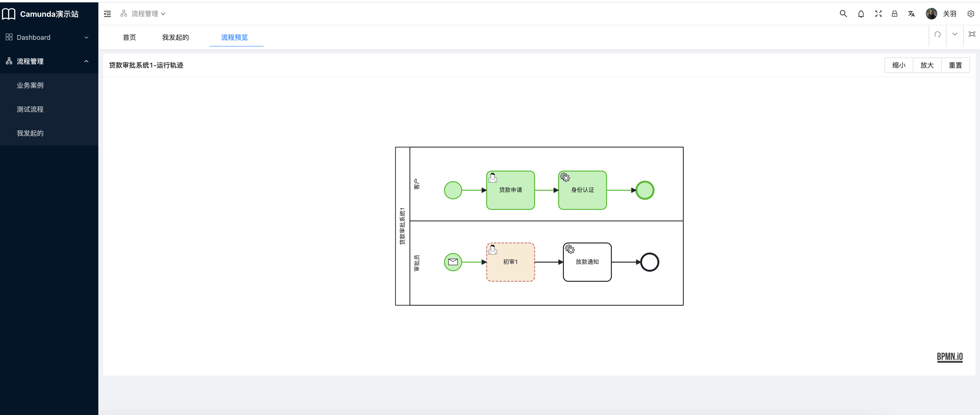Collapse sidebar with the menu fold icon
980x415 pixels.
pyautogui.click(x=108, y=14)
